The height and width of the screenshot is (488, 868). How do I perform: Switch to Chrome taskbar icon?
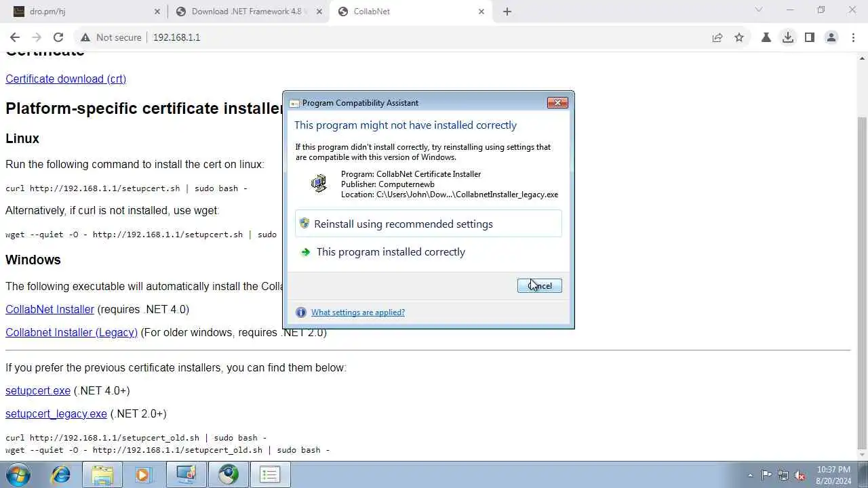pos(228,474)
